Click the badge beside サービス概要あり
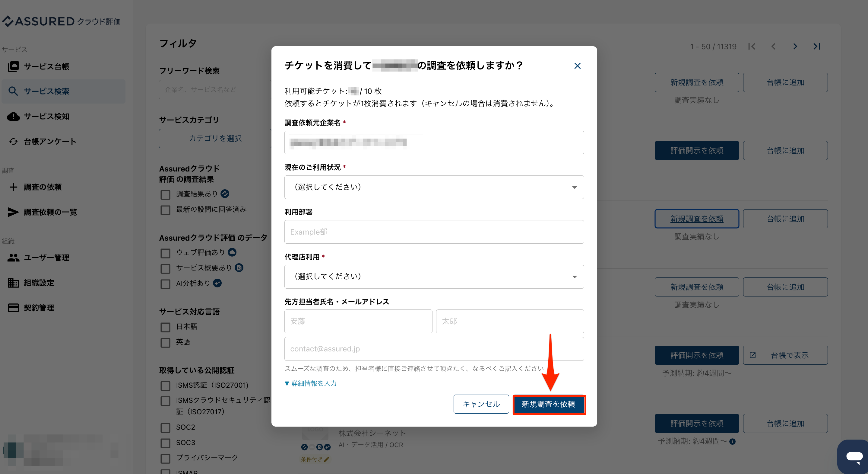 [239, 267]
